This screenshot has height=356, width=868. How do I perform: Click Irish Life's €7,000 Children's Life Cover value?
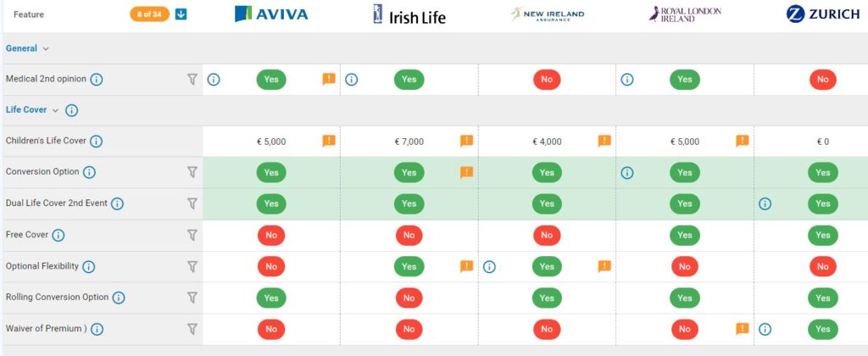pyautogui.click(x=409, y=142)
